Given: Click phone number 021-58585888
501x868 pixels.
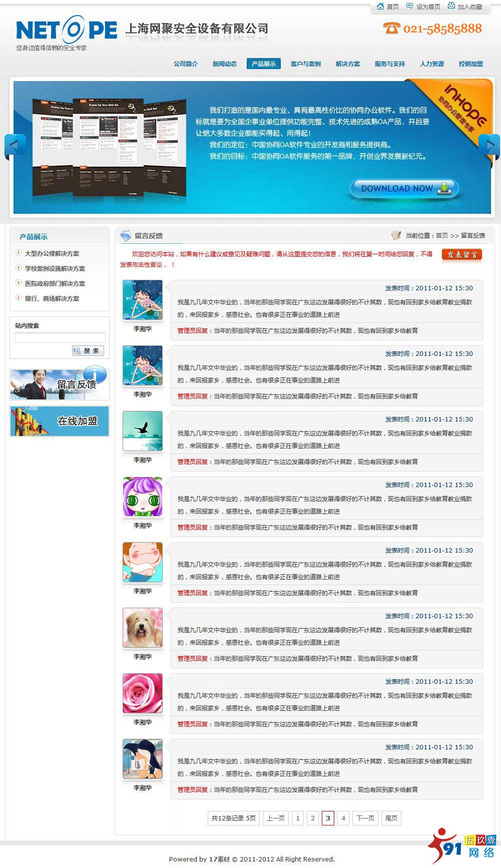Looking at the screenshot, I should (x=442, y=29).
